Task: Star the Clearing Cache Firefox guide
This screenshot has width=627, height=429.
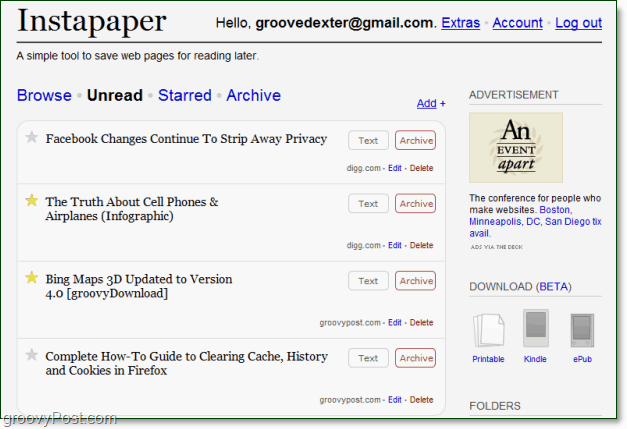Action: tap(32, 355)
